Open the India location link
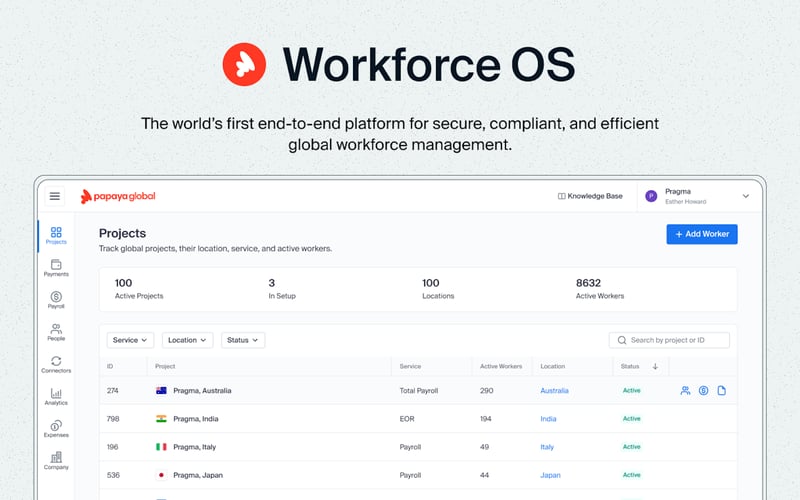This screenshot has width=800, height=500. coord(548,419)
